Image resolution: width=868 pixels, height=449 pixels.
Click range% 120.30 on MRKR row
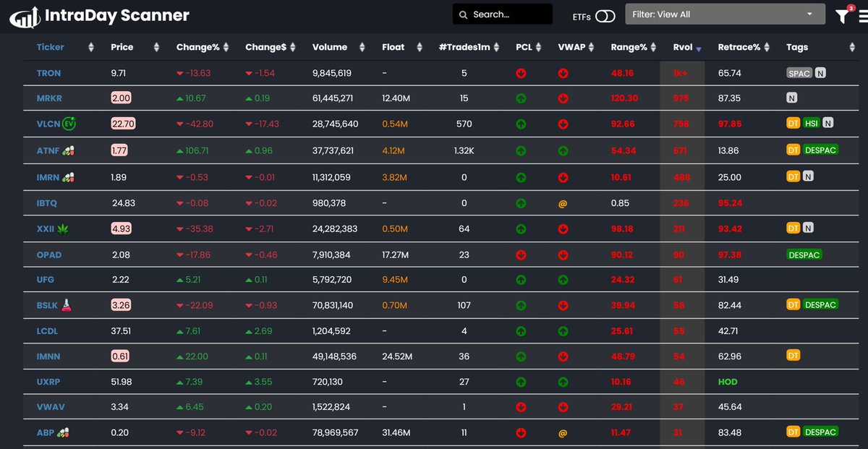(x=624, y=98)
